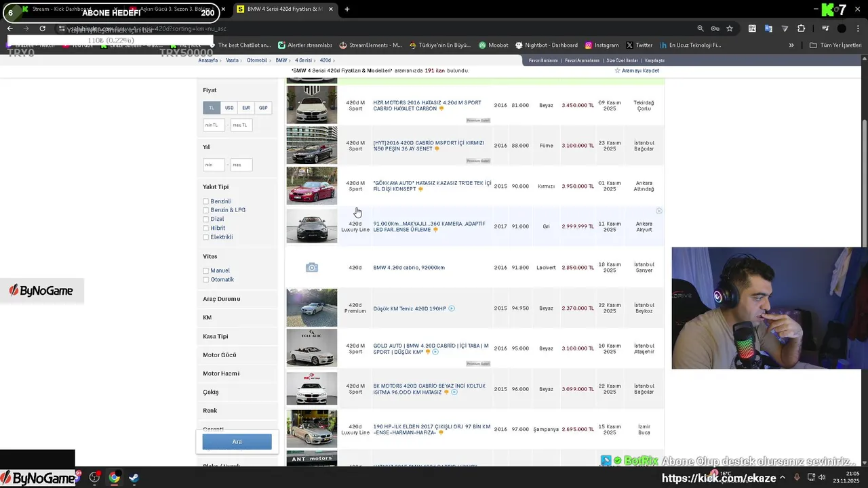Image resolution: width=868 pixels, height=488 pixels.
Task: Open GÖKKAYA AUTO red car thumbnail
Action: 312,186
